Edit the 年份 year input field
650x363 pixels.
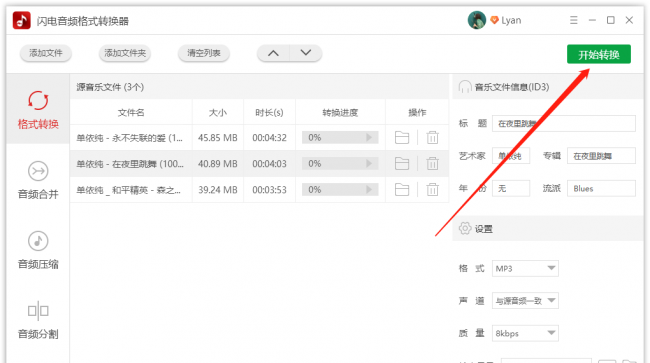point(511,188)
